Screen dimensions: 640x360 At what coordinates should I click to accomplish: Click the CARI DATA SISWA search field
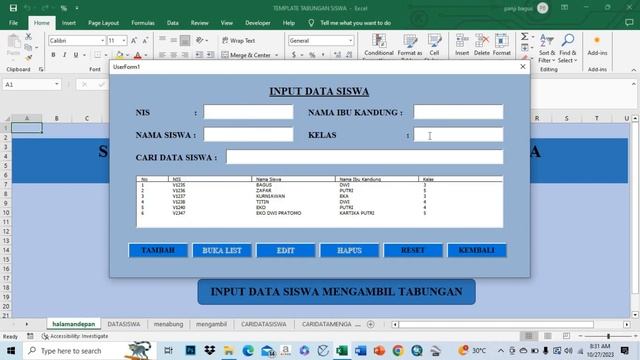pos(364,157)
